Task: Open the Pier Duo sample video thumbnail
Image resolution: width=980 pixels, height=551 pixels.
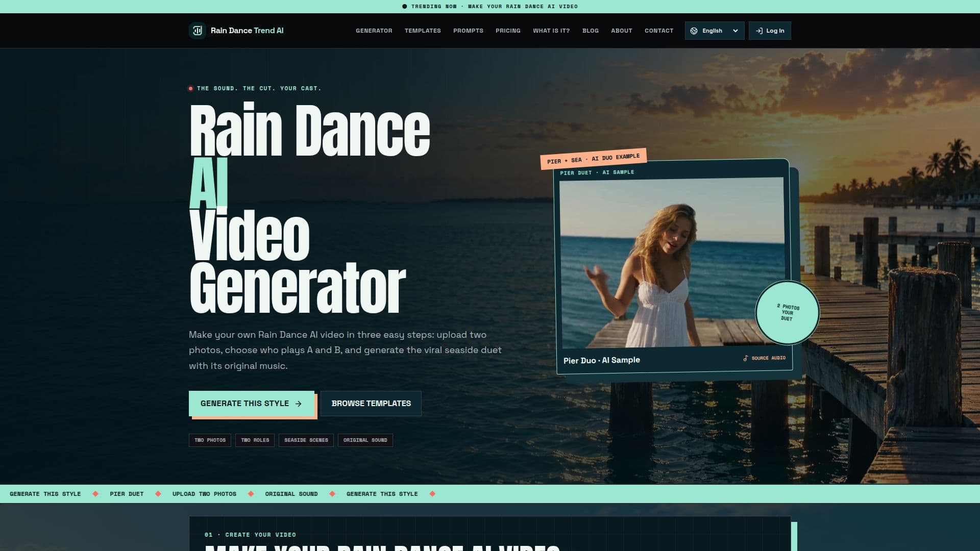Action: tap(672, 263)
